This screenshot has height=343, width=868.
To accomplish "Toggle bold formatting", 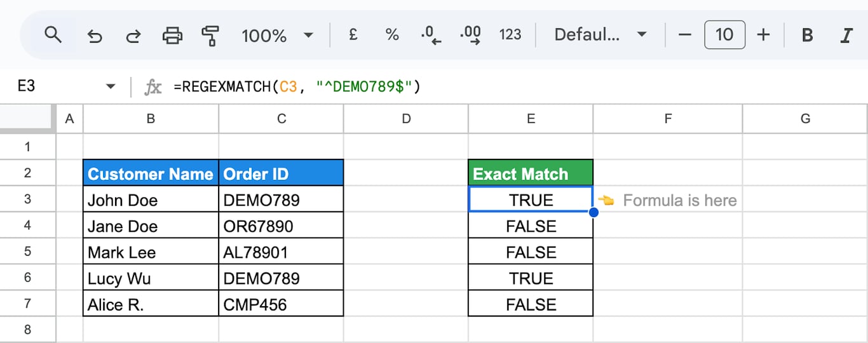I will click(x=807, y=35).
